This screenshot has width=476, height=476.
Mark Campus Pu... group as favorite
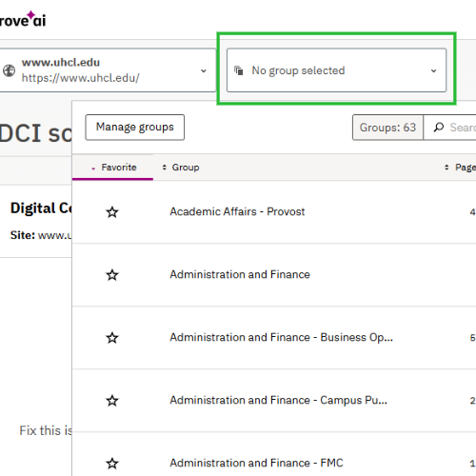[x=112, y=401]
